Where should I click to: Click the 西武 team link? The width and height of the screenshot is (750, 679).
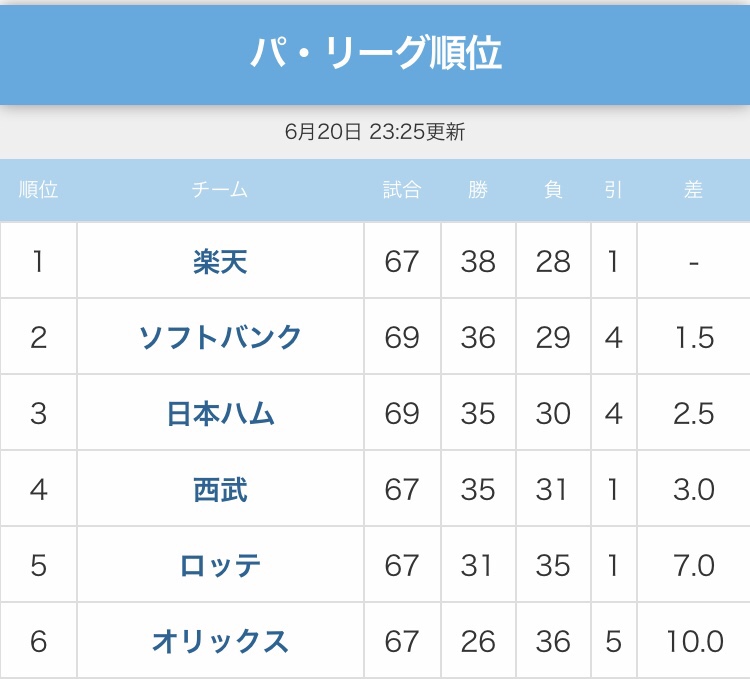pyautogui.click(x=220, y=490)
